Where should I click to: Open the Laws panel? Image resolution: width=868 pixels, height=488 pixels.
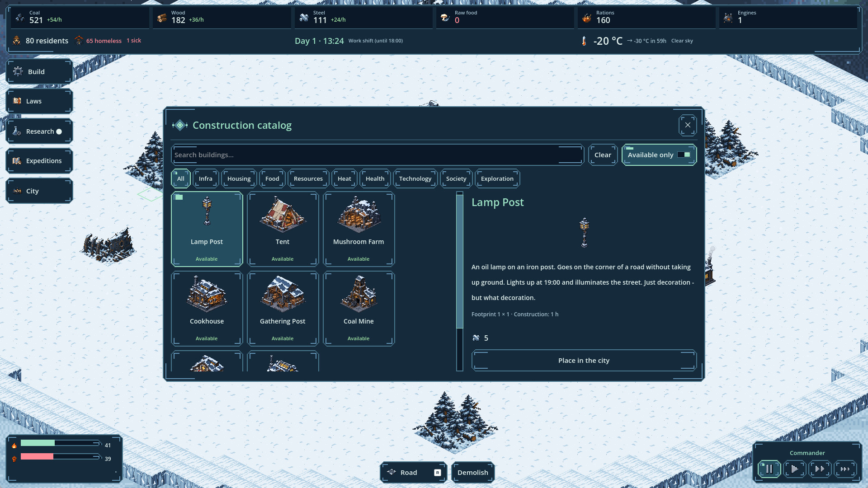click(x=39, y=101)
